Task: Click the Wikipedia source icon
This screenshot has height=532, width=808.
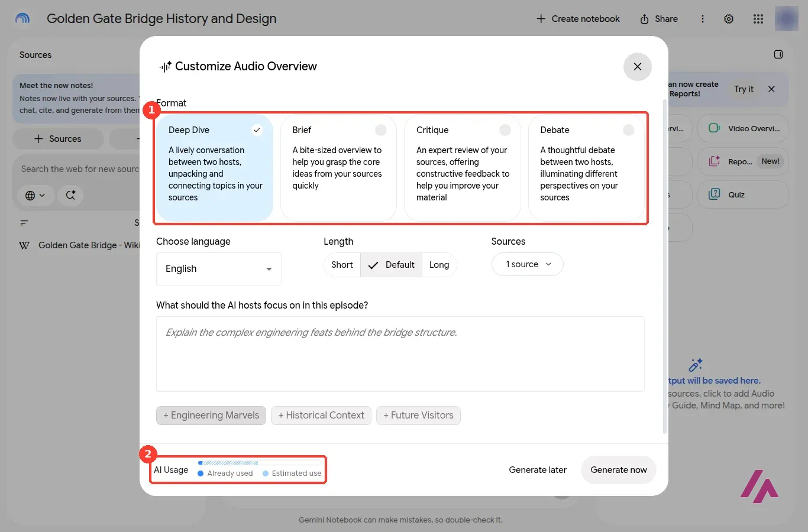Action: click(24, 245)
